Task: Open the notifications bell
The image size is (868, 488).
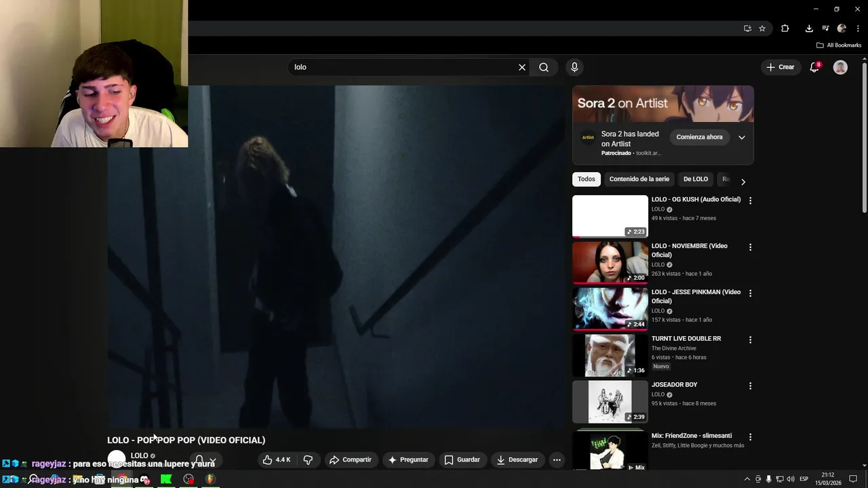Action: click(x=814, y=67)
